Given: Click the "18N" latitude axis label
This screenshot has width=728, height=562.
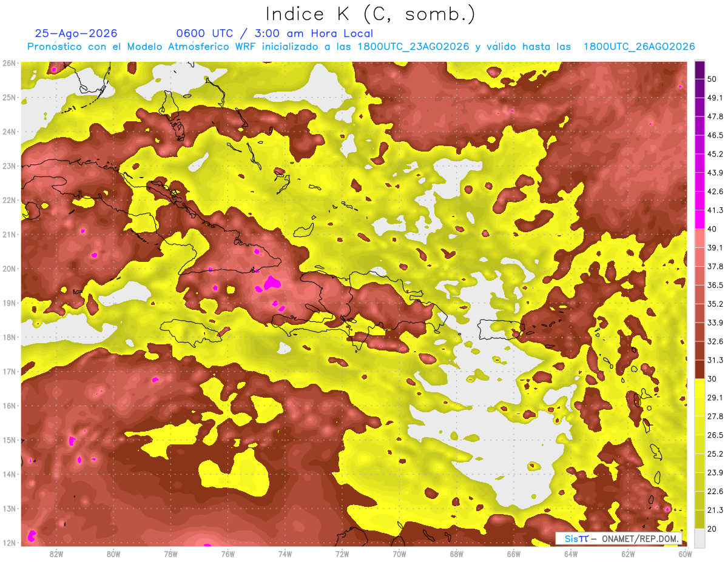Looking at the screenshot, I should (9, 337).
